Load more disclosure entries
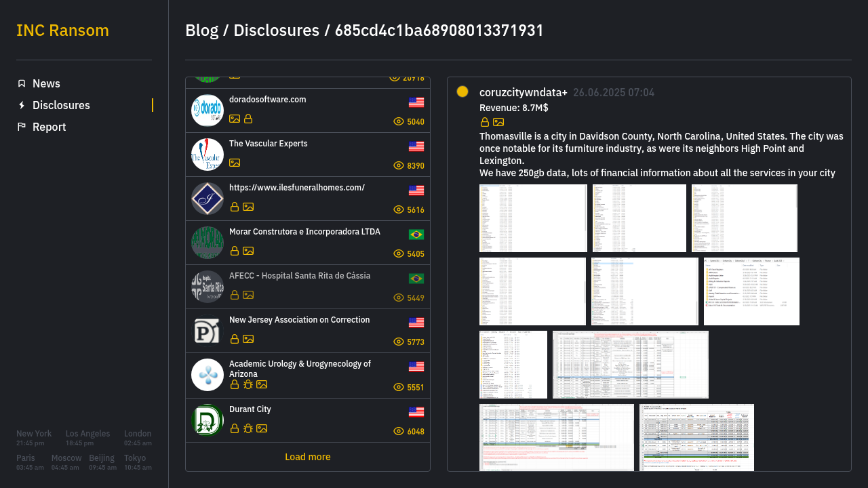 click(308, 457)
